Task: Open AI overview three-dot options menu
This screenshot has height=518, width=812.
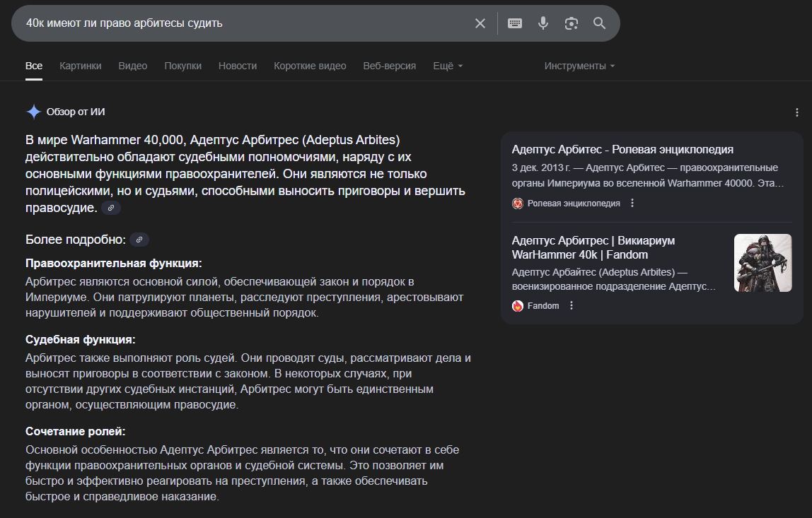Action: 797,112
